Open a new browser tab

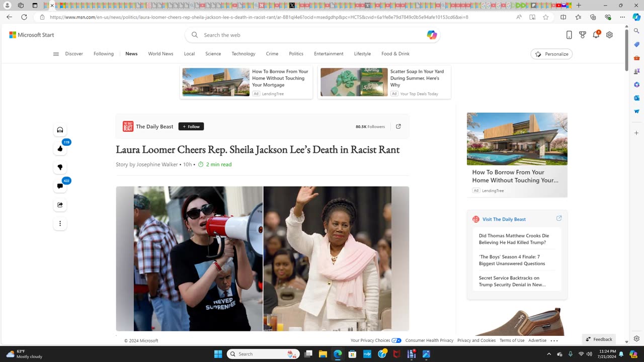coord(579,6)
